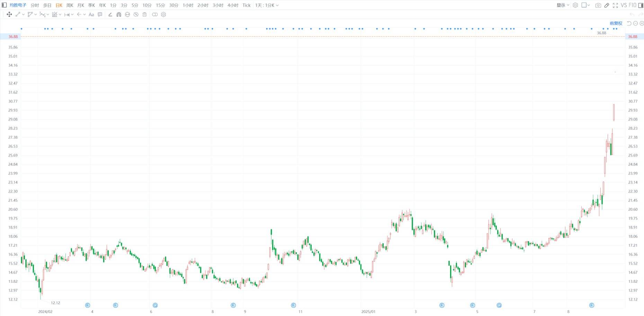Select the magnet snap tool
The width and height of the screenshot is (644, 316).
(x=119, y=15)
